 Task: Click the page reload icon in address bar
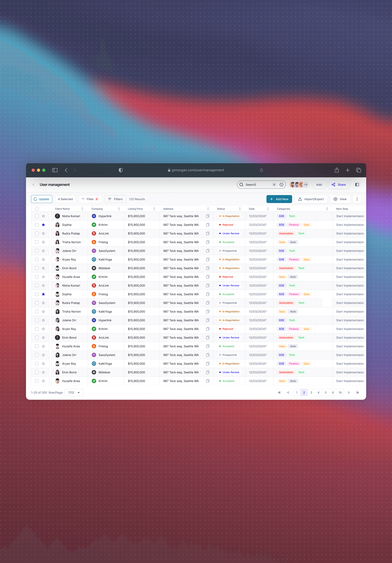[261, 170]
